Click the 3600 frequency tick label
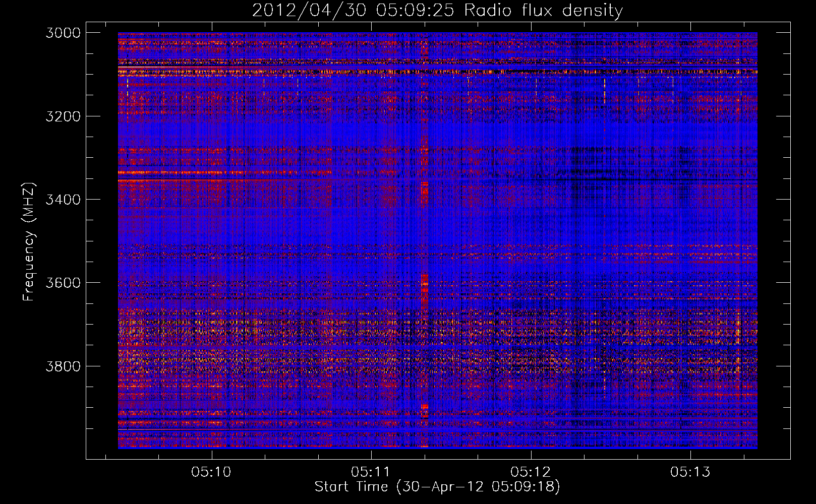816x504 pixels. click(63, 283)
